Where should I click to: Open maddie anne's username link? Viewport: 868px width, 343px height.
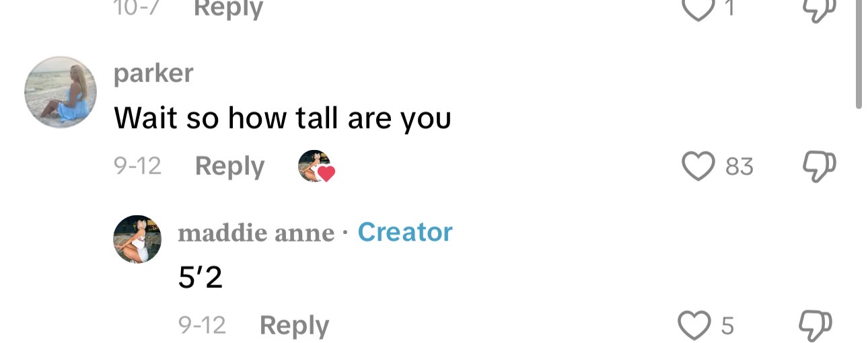pos(256,233)
